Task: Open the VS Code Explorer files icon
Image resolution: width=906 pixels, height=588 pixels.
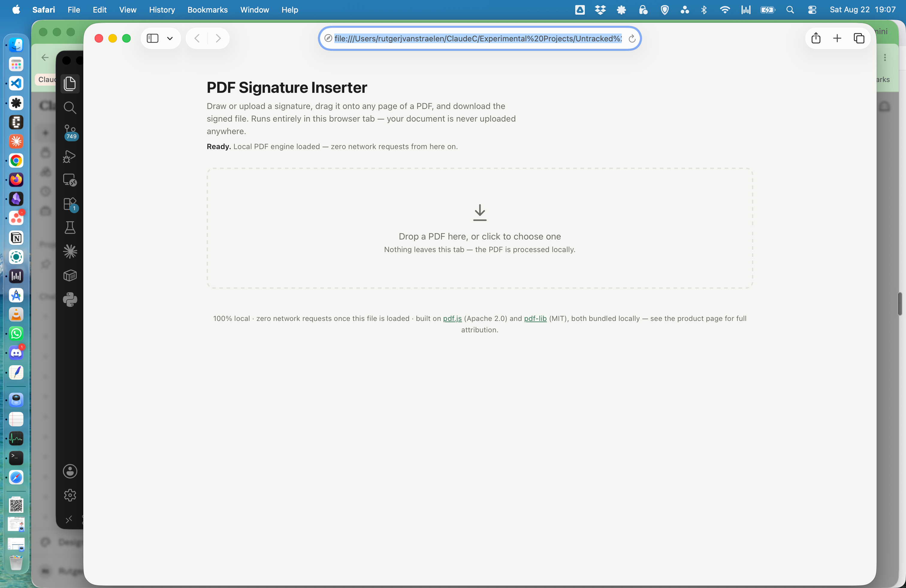Action: [70, 84]
